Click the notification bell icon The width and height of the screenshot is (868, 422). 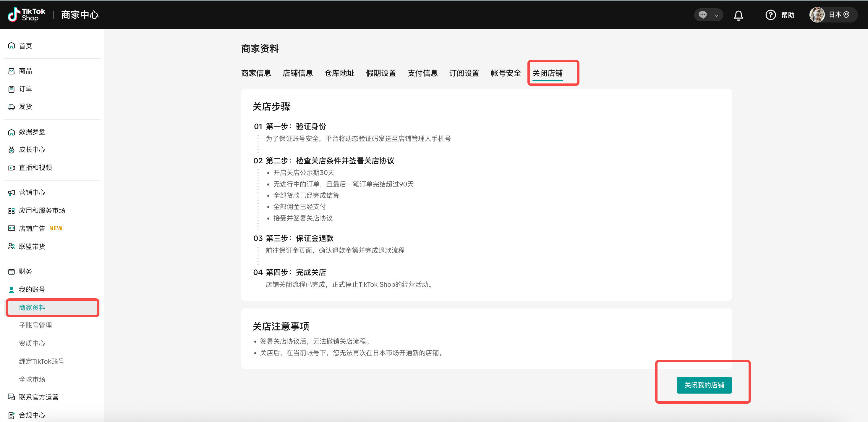coord(738,15)
